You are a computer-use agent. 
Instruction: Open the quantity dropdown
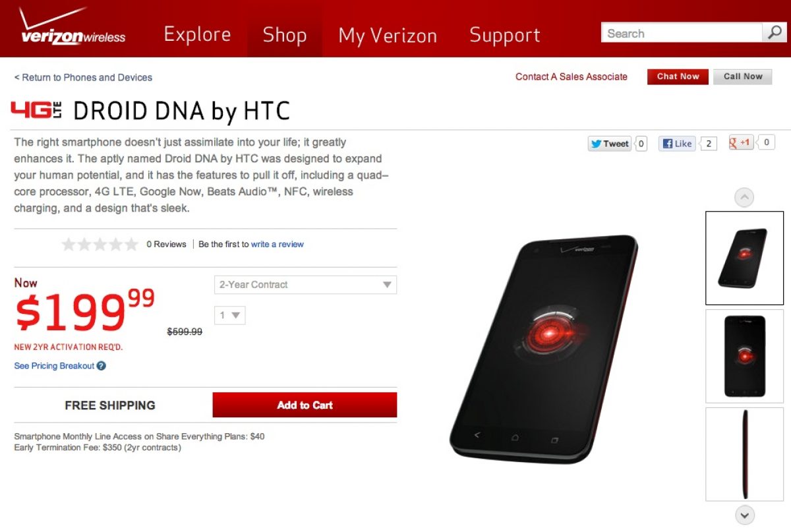click(x=229, y=315)
